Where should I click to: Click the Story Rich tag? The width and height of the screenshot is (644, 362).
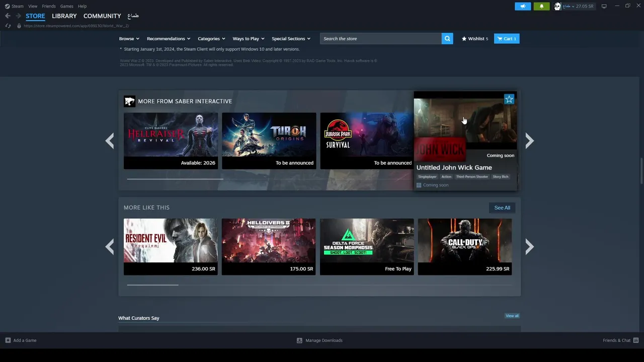coord(501,176)
